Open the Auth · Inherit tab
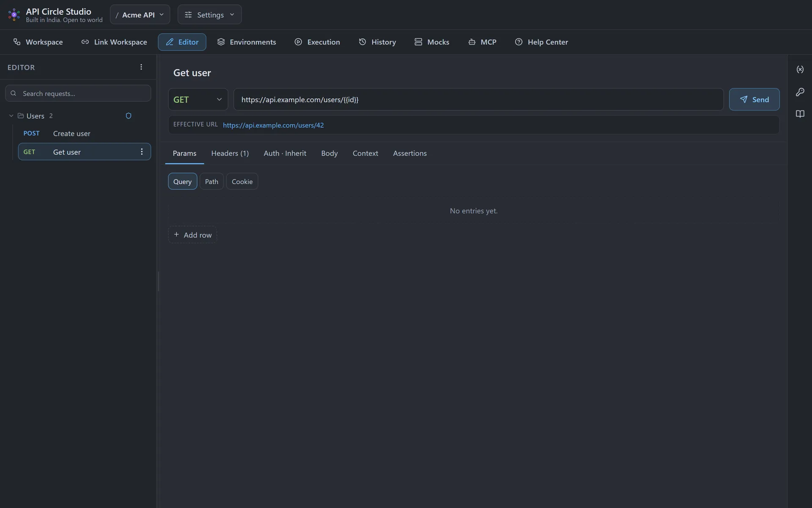The height and width of the screenshot is (508, 812). point(285,153)
